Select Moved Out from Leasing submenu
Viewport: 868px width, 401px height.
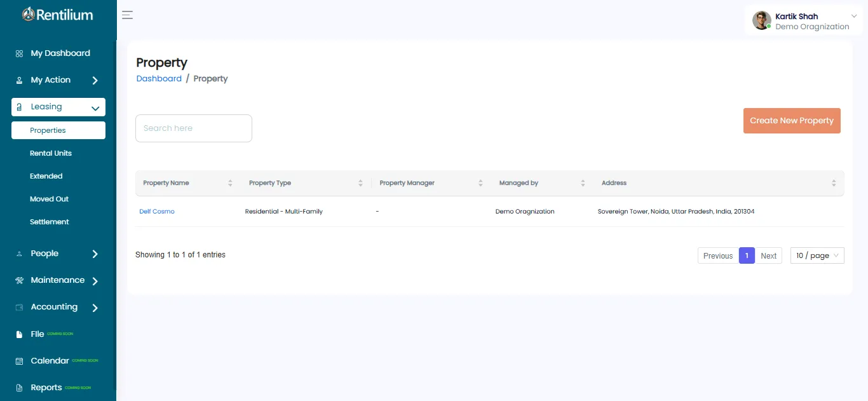click(49, 199)
